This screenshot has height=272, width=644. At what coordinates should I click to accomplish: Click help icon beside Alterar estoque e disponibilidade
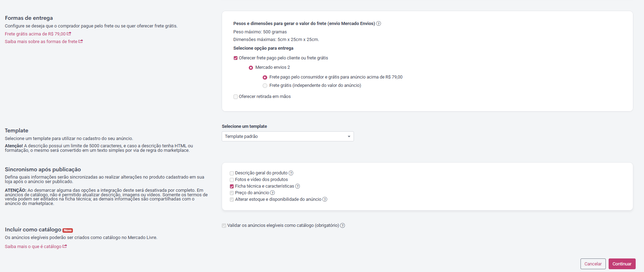325,199
